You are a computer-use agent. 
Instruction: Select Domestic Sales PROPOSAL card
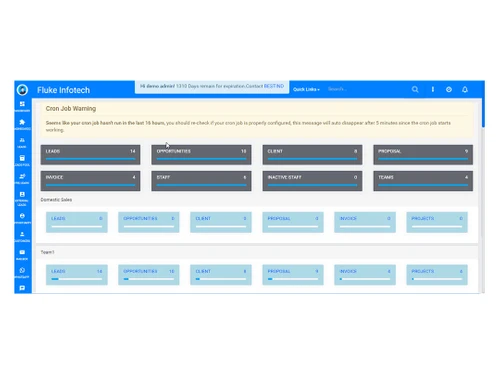[x=293, y=222]
